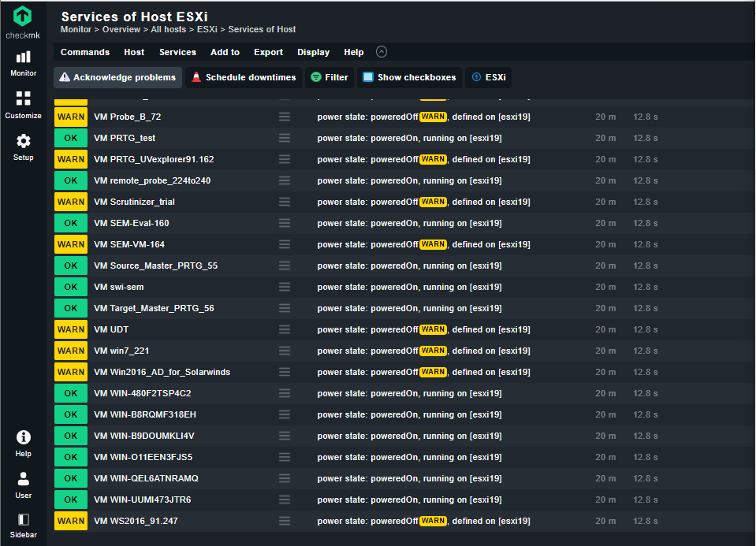Open the Overview breadcrumb link
This screenshot has width=756, height=546.
121,29
